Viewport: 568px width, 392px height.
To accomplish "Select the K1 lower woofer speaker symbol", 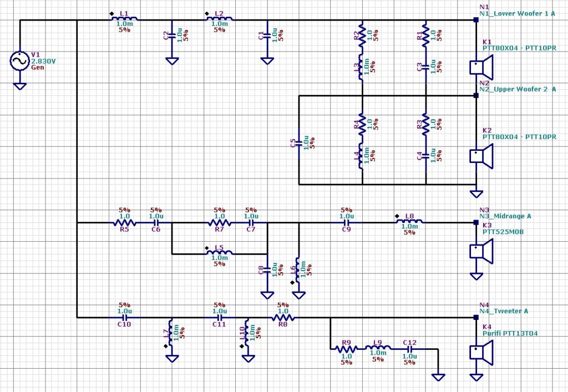I will (482, 67).
